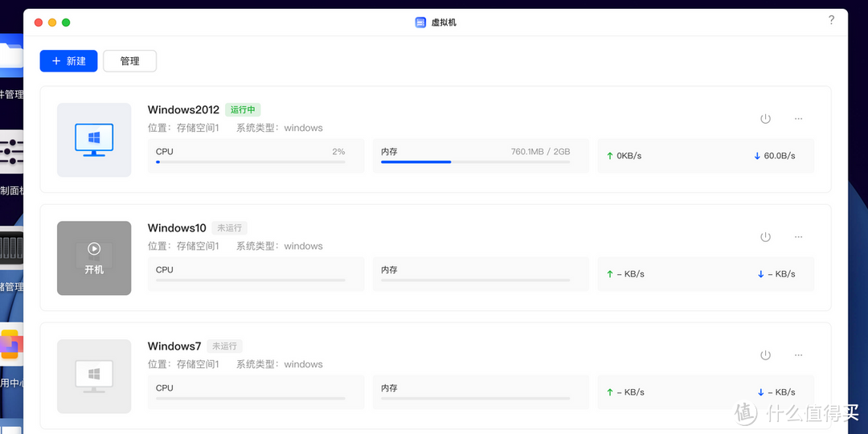
Task: Open the app center icon on the desktop
Action: point(11,344)
